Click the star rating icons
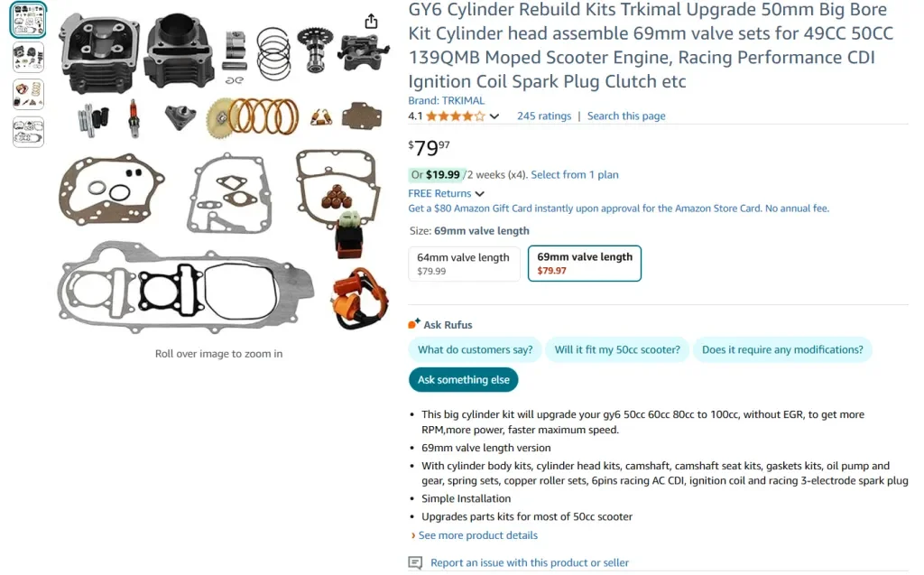The height and width of the screenshot is (575, 924). point(455,116)
